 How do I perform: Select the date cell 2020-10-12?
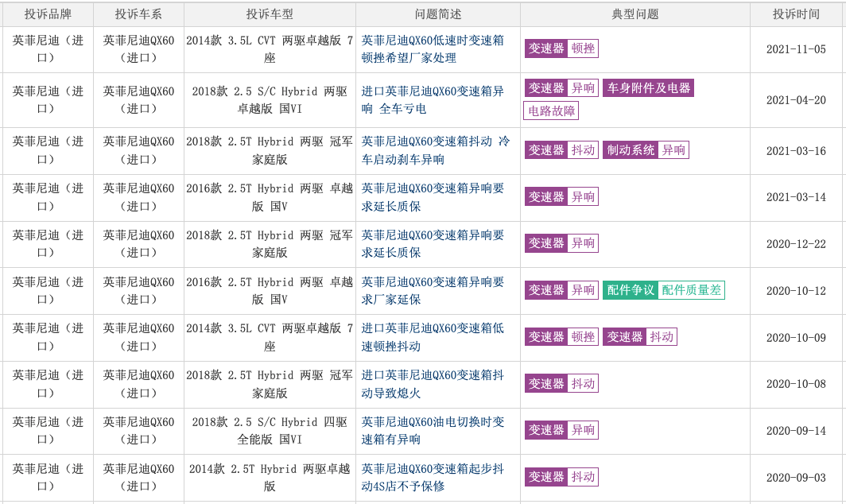click(796, 292)
